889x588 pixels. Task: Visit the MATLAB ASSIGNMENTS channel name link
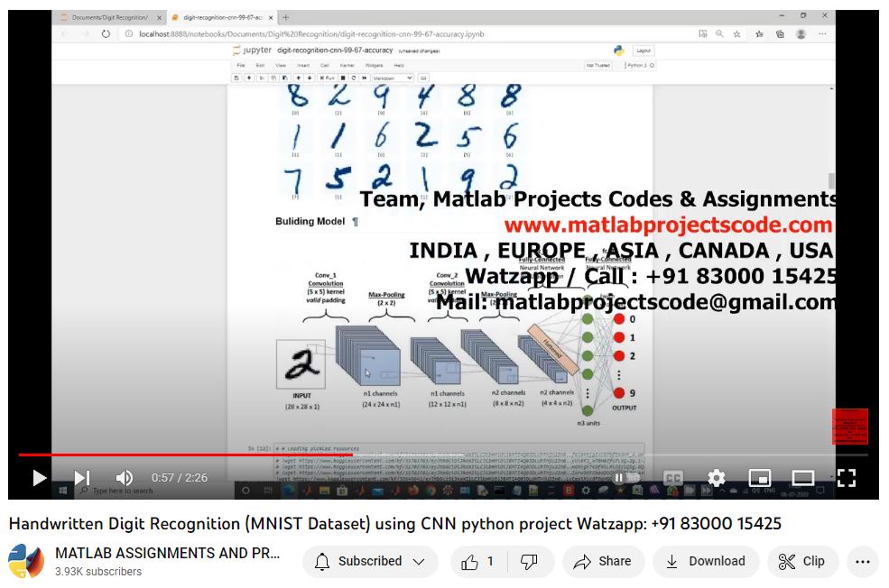[168, 553]
